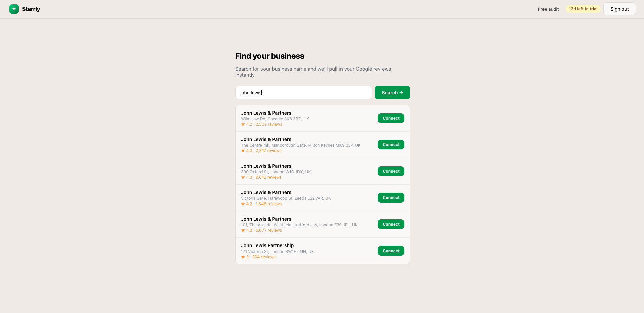Connect John Lewis Partnership on Victoria St
Image resolution: width=644 pixels, height=313 pixels.
(x=391, y=251)
